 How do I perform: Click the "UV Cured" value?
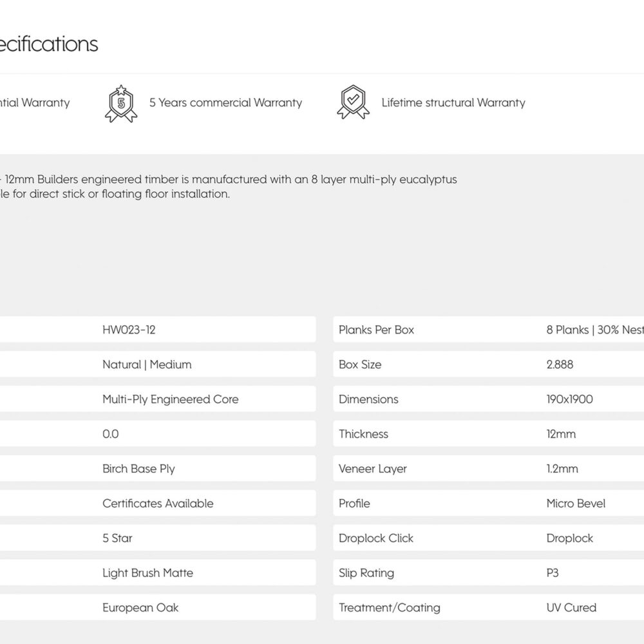(571, 607)
